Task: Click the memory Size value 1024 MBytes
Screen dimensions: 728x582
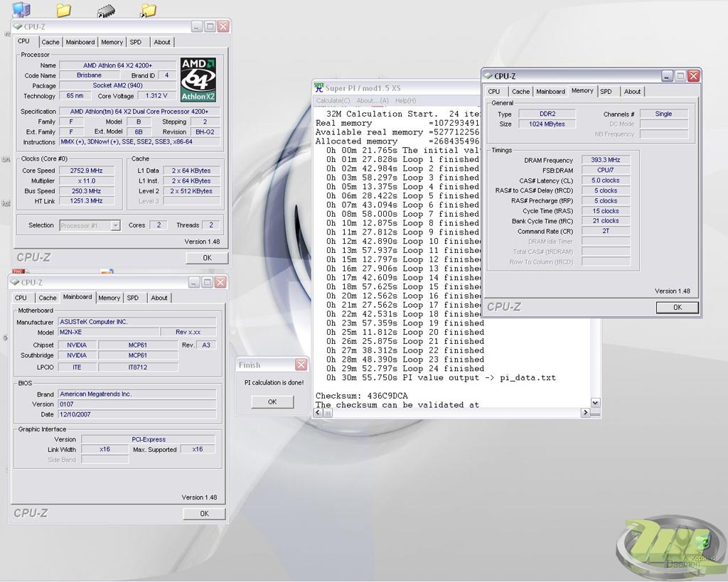Action: 547,124
